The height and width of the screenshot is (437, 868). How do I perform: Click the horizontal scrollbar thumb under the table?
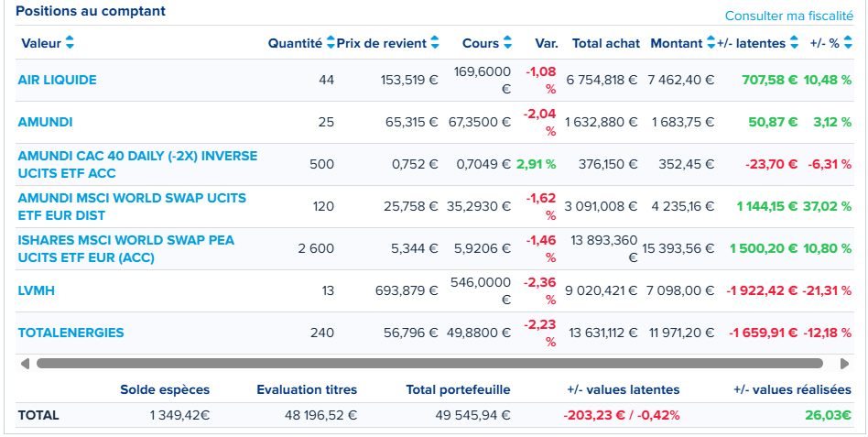tap(430, 364)
